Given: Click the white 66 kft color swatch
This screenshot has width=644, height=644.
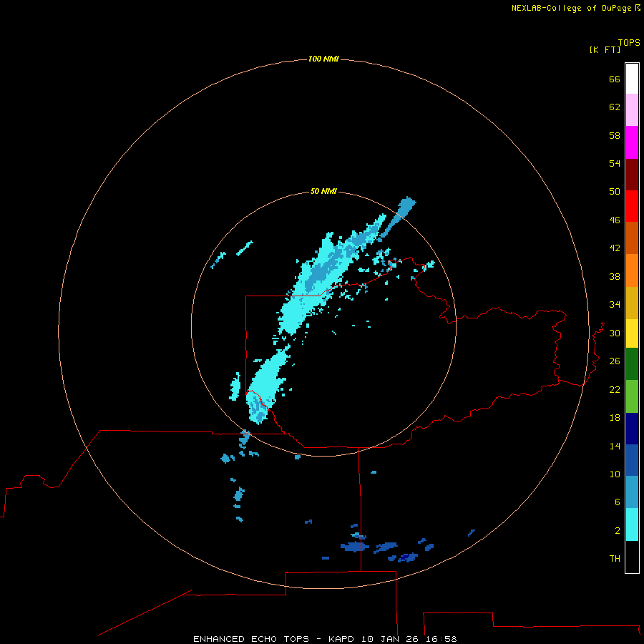Looking at the screenshot, I should click(x=632, y=79).
